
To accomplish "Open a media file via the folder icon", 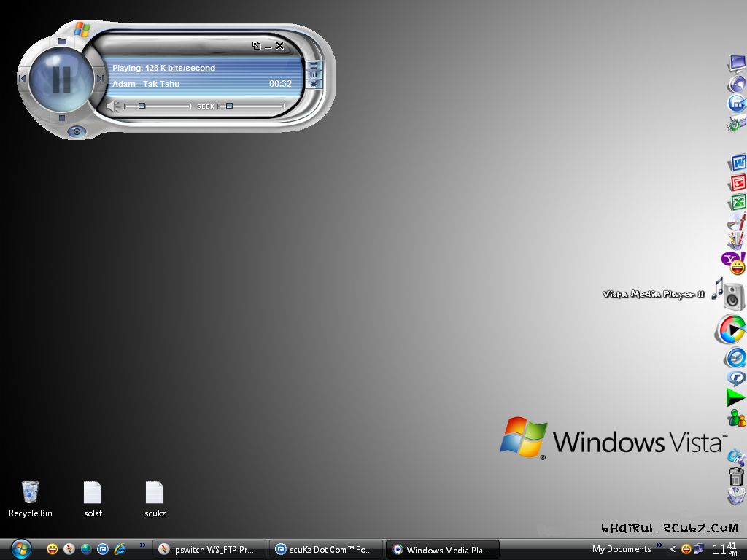I will click(62, 42).
